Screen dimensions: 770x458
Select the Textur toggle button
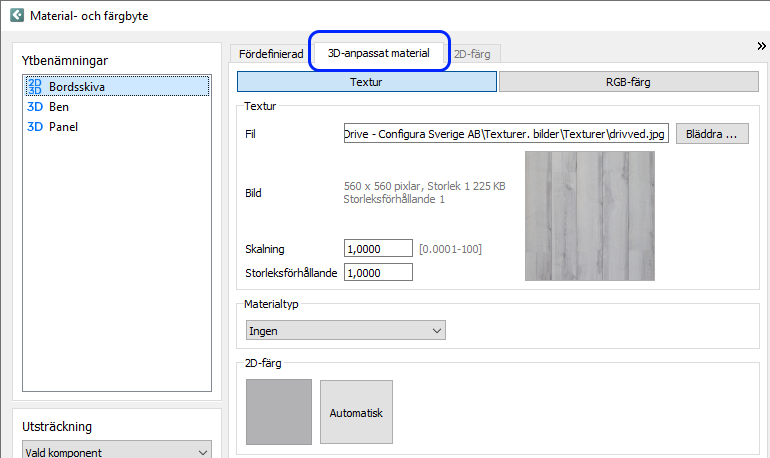pyautogui.click(x=367, y=82)
